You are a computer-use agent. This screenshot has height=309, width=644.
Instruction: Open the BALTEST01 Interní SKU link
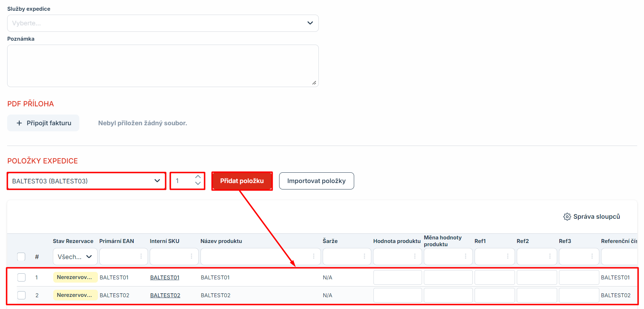click(165, 277)
